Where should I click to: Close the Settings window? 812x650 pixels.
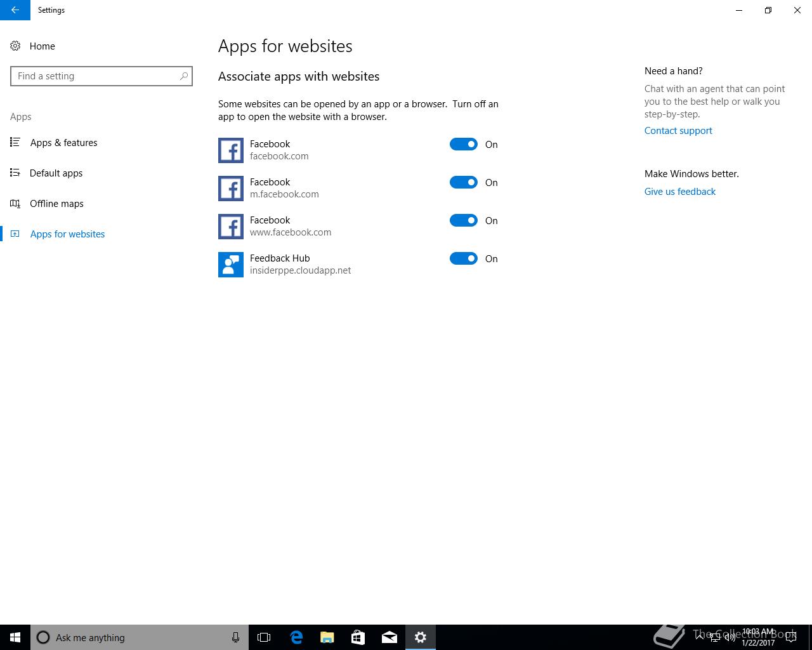point(797,10)
